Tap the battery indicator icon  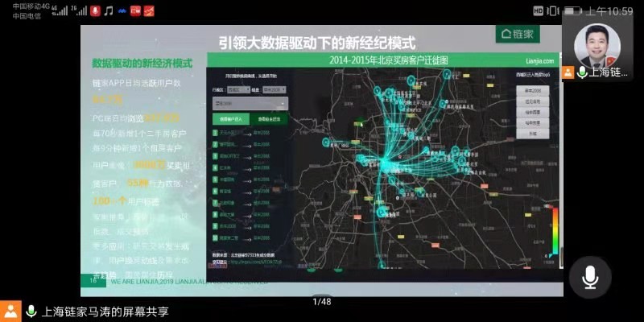point(572,11)
